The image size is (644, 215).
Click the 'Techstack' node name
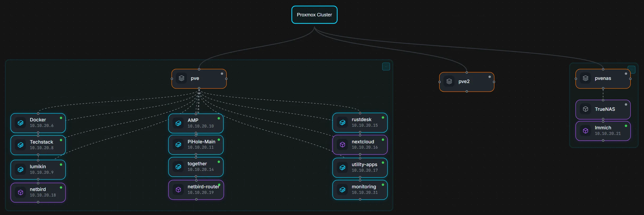tap(41, 142)
